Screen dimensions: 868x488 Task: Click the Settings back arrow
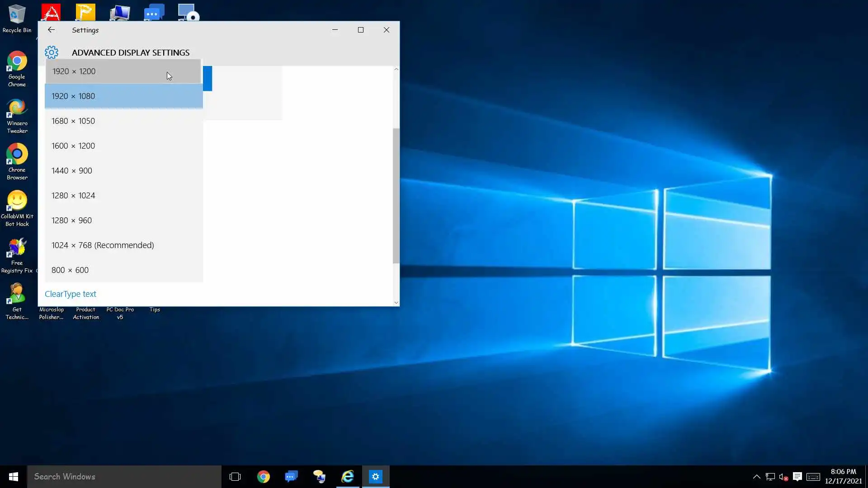51,30
